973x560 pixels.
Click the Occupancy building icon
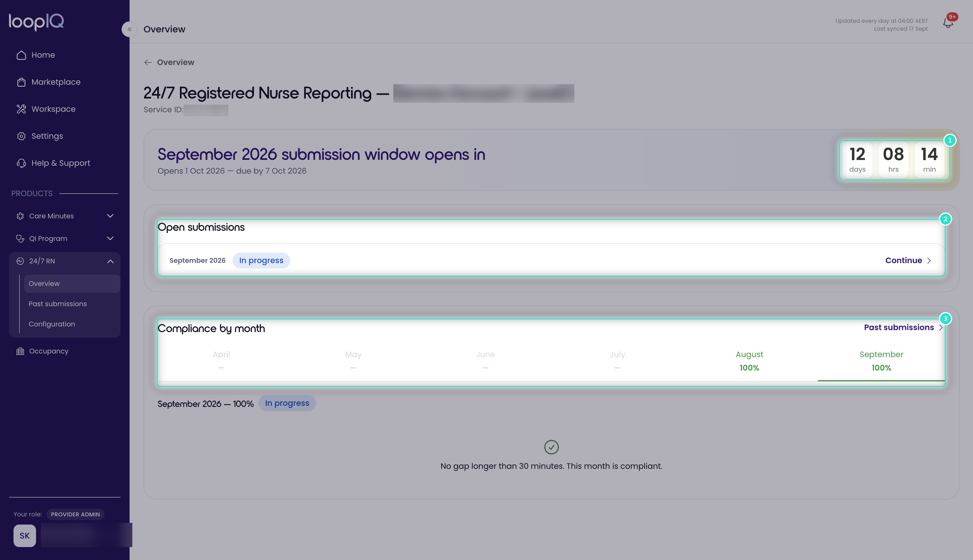(x=20, y=351)
